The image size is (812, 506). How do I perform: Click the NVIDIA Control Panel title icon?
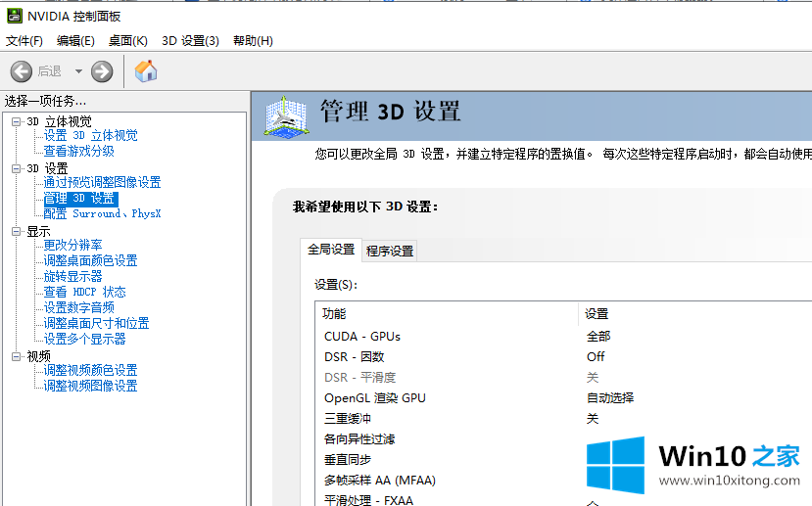pyautogui.click(x=15, y=16)
